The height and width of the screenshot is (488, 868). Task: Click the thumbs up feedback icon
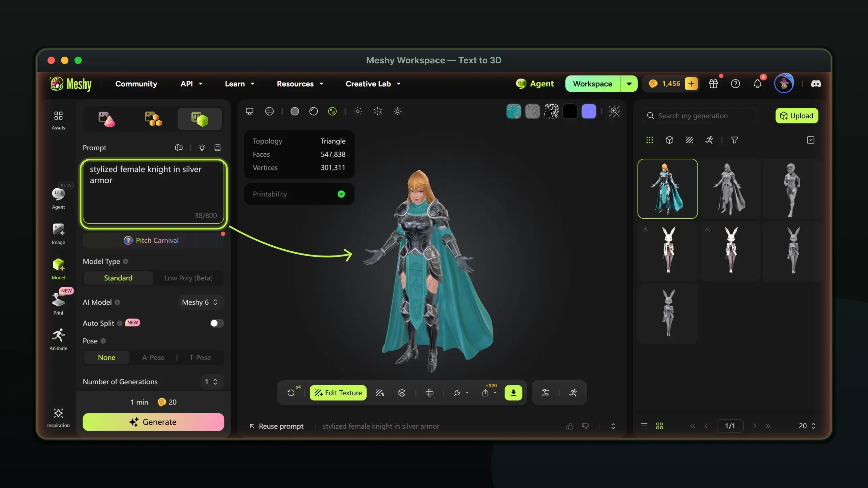[570, 426]
